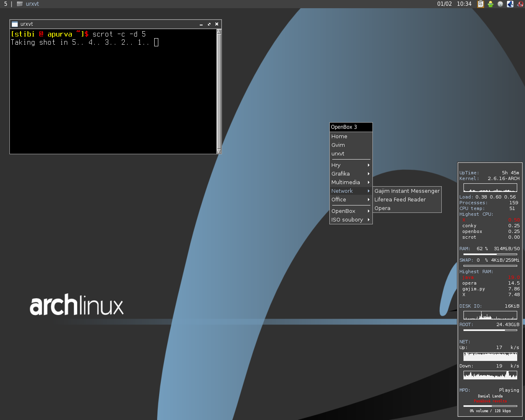The width and height of the screenshot is (525, 420).
Task: Click the MPD song progress bar
Action: click(x=490, y=406)
